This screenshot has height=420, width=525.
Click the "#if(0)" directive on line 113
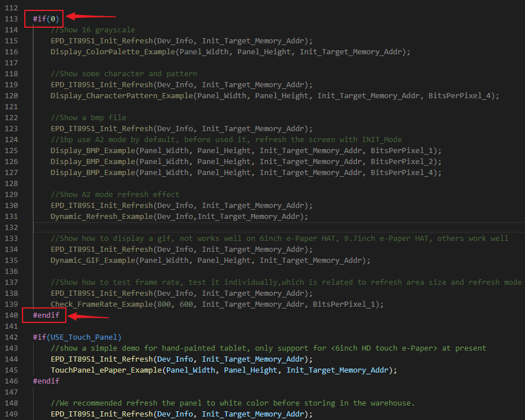pos(46,18)
